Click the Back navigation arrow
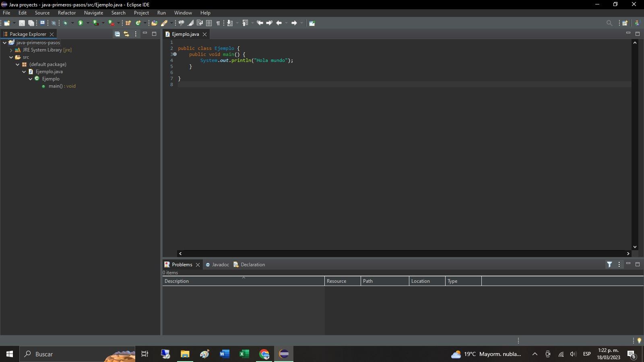The width and height of the screenshot is (644, 362). pos(279,23)
